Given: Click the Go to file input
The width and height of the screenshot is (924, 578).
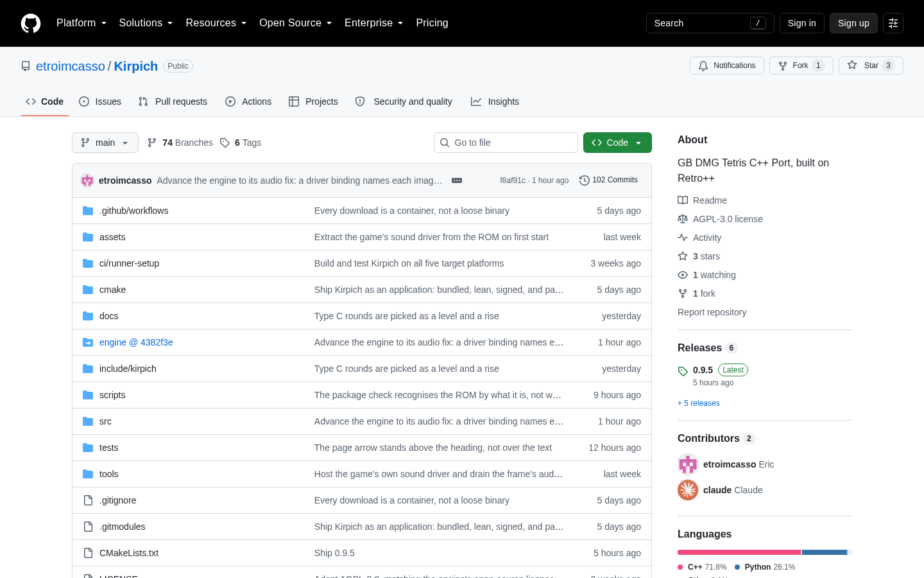Looking at the screenshot, I should [506, 143].
